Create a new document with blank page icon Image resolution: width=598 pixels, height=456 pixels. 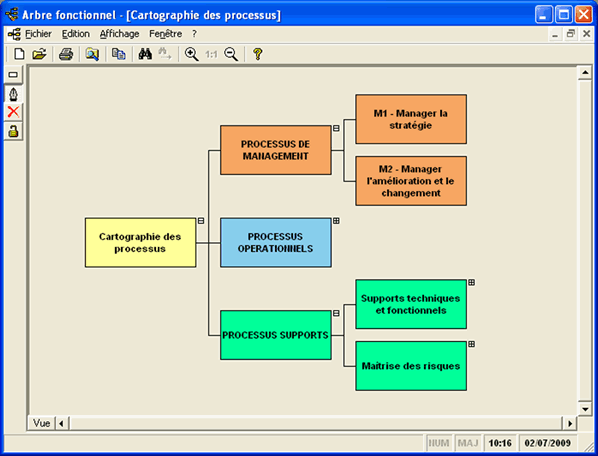[19, 54]
